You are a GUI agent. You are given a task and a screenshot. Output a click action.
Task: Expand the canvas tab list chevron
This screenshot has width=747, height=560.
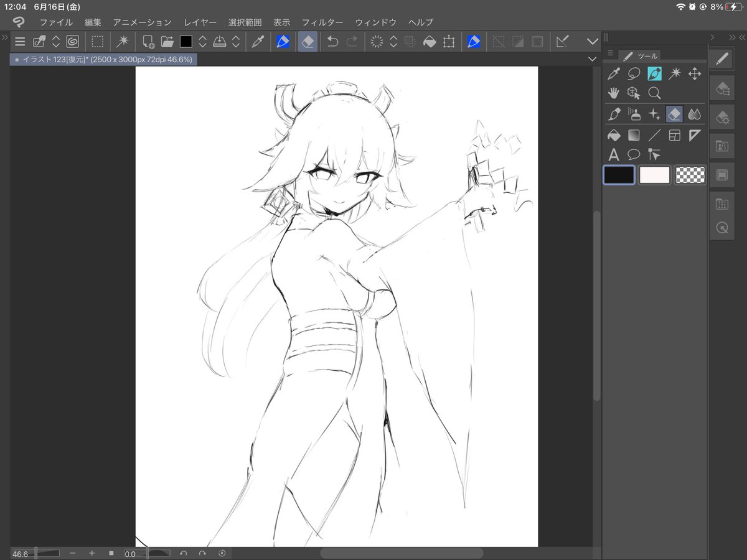pos(592,58)
